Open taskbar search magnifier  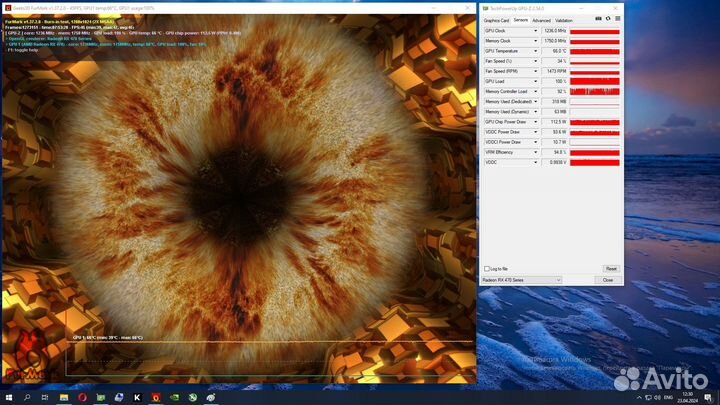click(x=27, y=397)
